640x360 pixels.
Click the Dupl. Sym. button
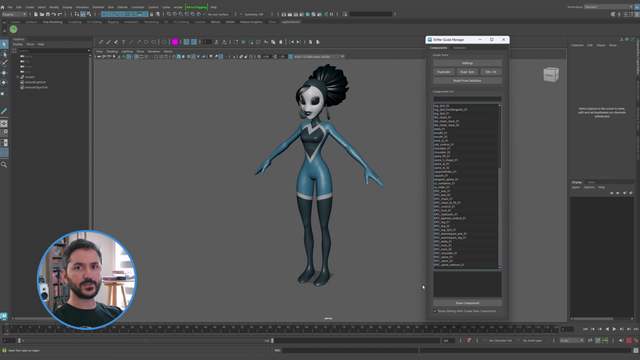pyautogui.click(x=467, y=72)
